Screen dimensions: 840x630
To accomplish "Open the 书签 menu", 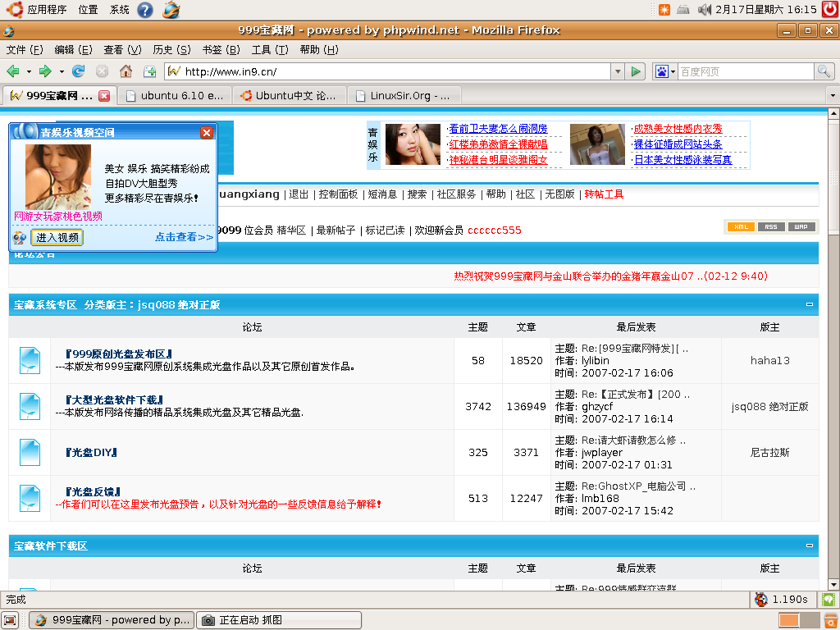I will pos(221,50).
